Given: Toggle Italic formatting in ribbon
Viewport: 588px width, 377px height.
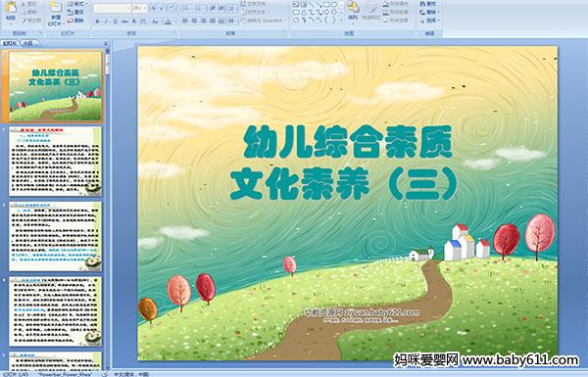Looking at the screenshot, I should [106, 22].
